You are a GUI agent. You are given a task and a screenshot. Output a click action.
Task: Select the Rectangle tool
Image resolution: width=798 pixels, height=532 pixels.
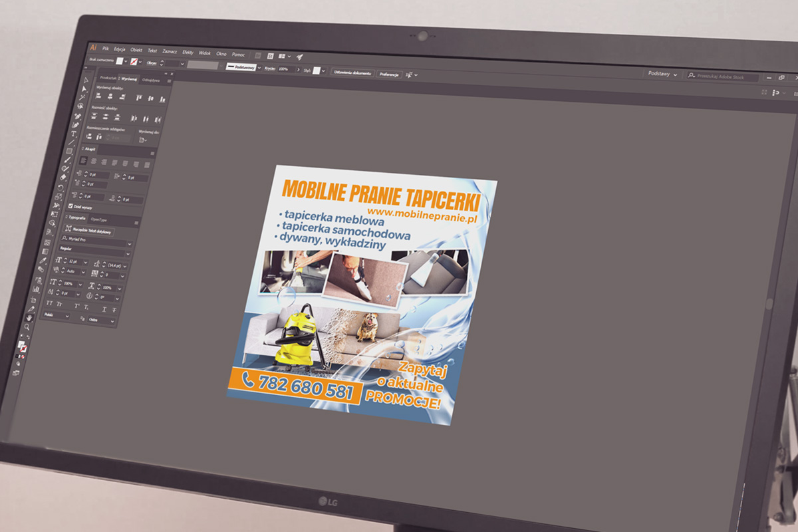(69, 152)
